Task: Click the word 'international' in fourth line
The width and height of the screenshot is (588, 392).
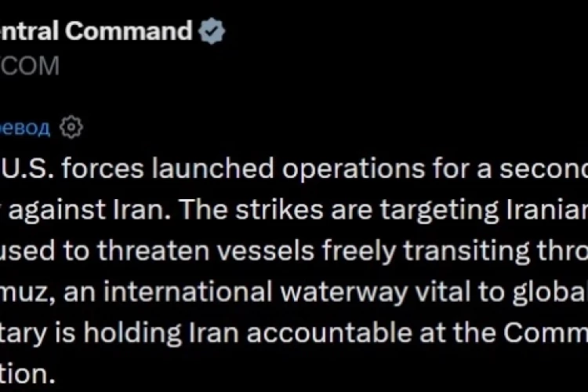Action: [188, 292]
